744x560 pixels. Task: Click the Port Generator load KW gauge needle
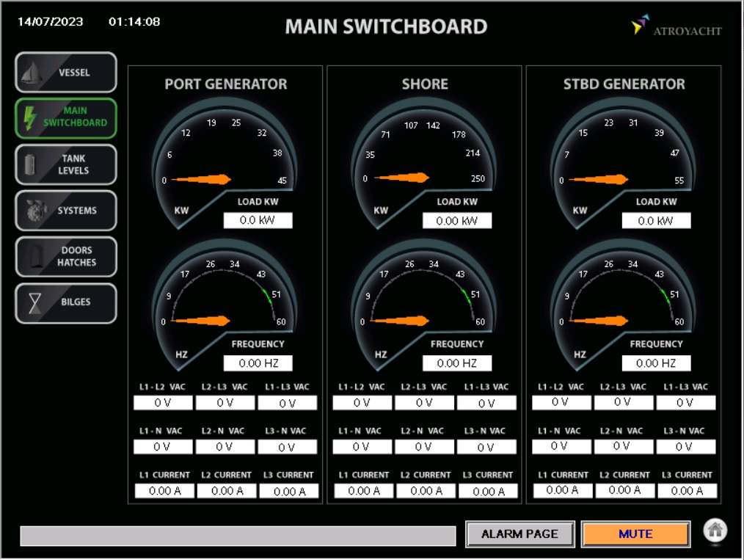(201, 179)
